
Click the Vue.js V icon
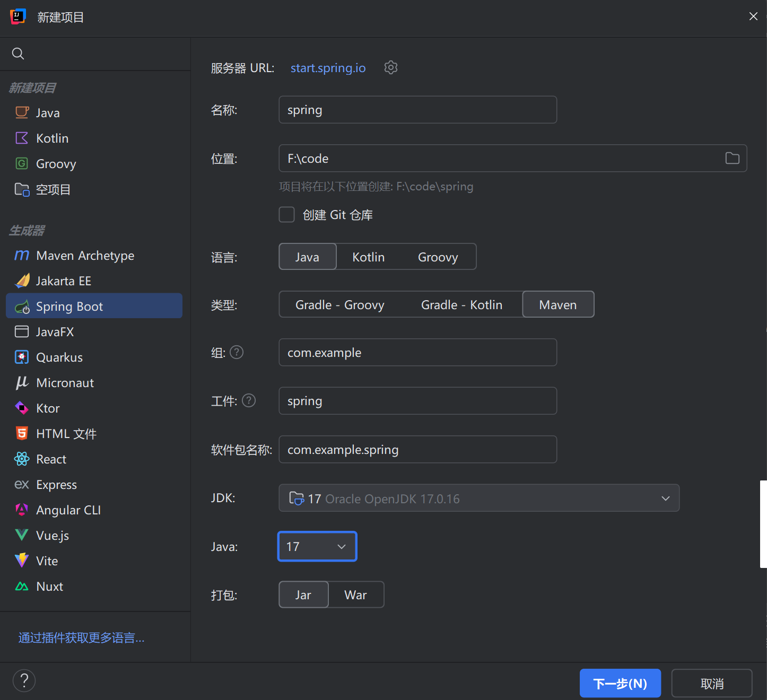[22, 535]
